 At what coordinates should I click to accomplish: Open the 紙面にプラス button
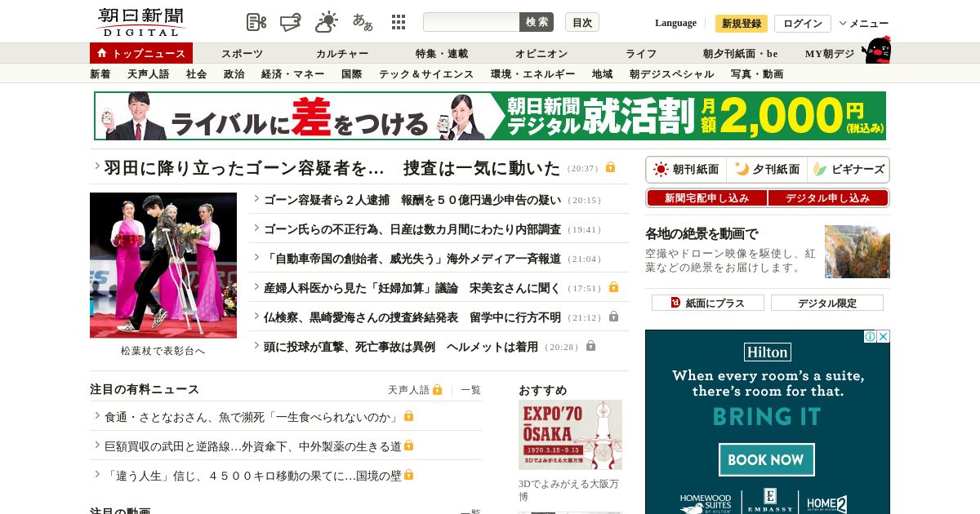click(708, 303)
